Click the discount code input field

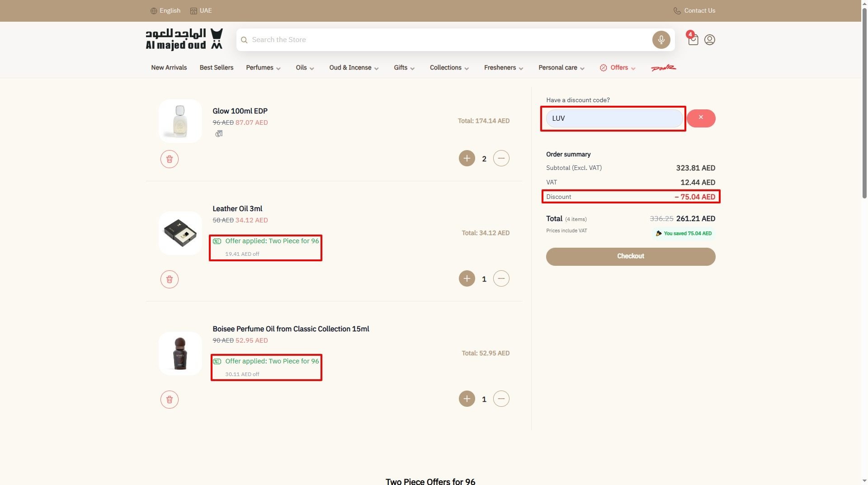[614, 118]
